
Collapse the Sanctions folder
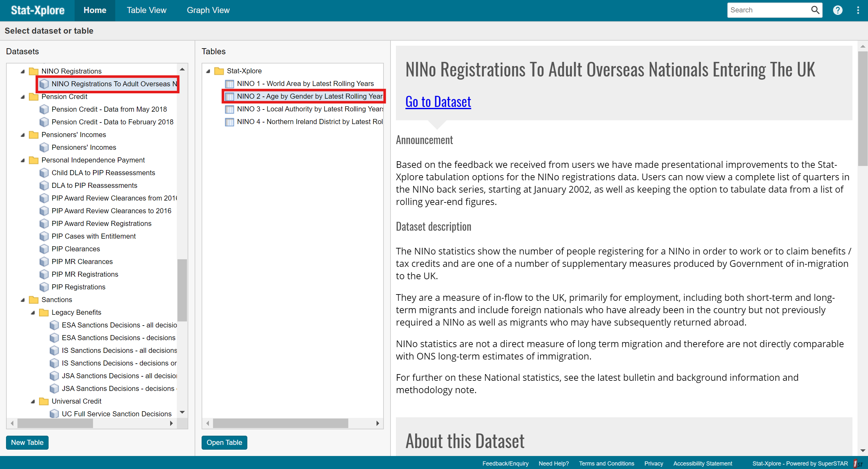[23, 300]
